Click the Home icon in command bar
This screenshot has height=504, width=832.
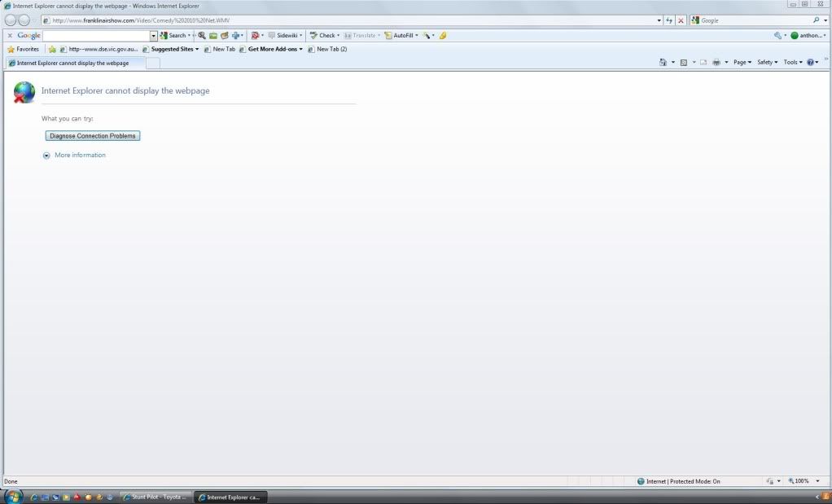(663, 63)
